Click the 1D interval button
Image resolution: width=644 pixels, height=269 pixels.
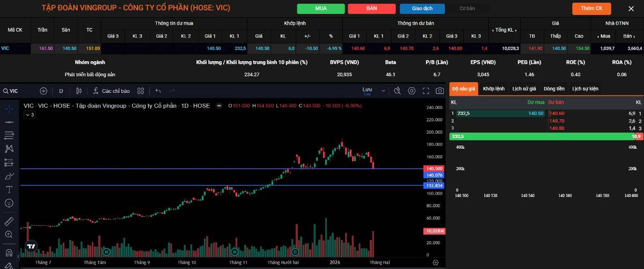tap(61, 91)
